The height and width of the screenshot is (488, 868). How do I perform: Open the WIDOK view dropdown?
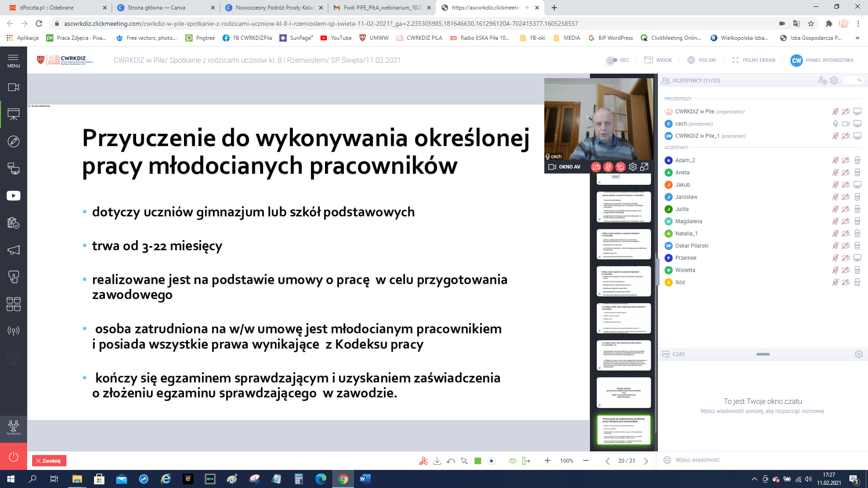pyautogui.click(x=658, y=60)
